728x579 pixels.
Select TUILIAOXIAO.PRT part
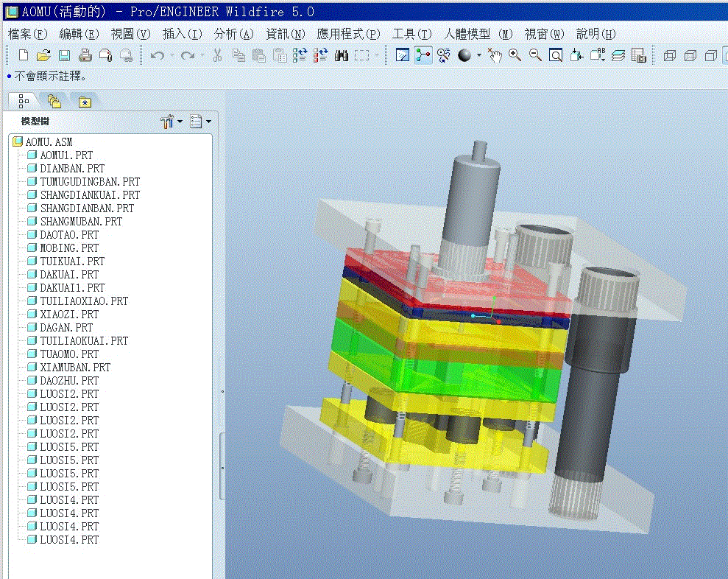77,301
